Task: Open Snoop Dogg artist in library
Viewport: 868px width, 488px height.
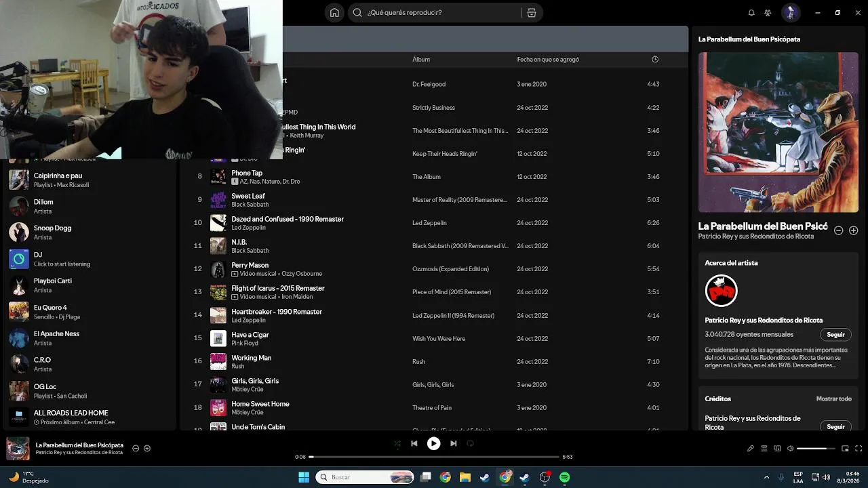Action: click(x=90, y=232)
